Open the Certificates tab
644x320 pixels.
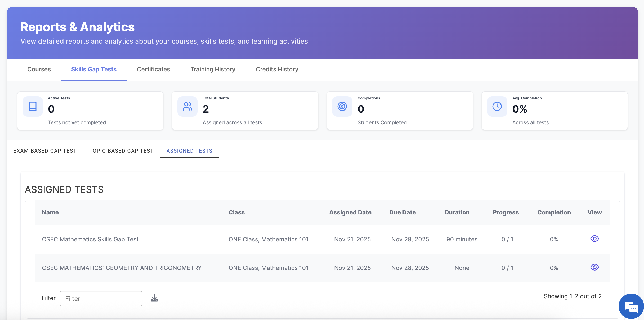(x=153, y=69)
